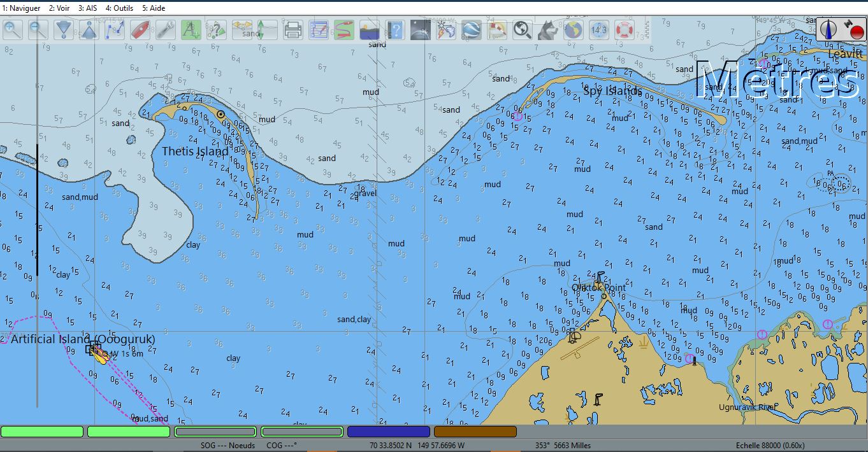Select the blue chart key in chart bar

(x=389, y=432)
